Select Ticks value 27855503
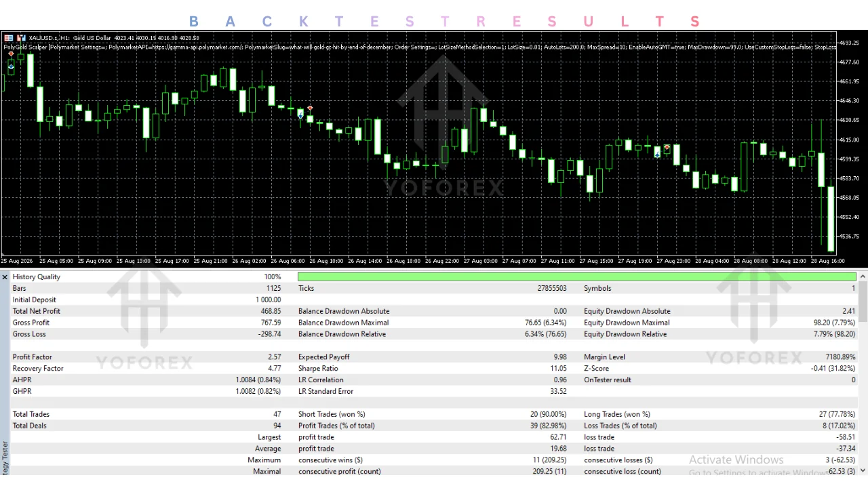This screenshot has height=488, width=868. pos(552,288)
